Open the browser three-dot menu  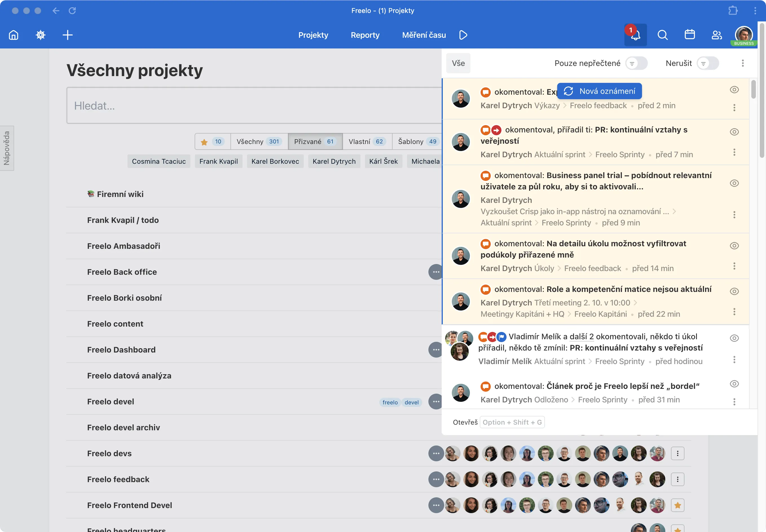click(x=755, y=11)
